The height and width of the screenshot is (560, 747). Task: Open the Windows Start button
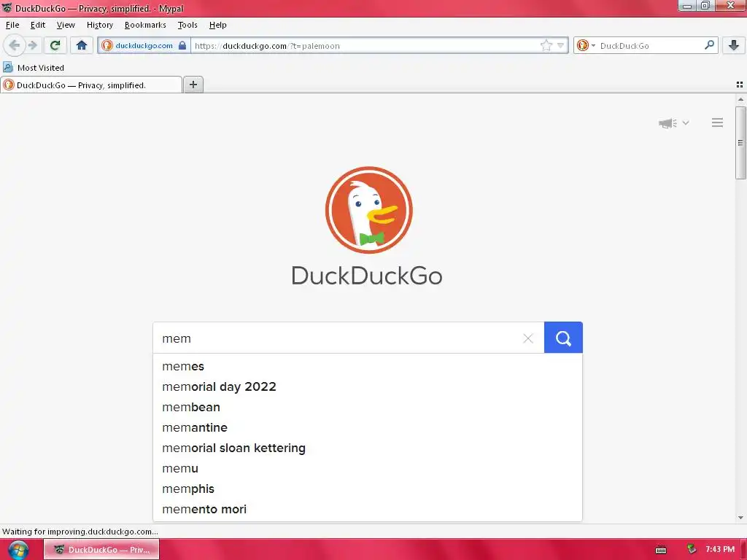pyautogui.click(x=18, y=550)
